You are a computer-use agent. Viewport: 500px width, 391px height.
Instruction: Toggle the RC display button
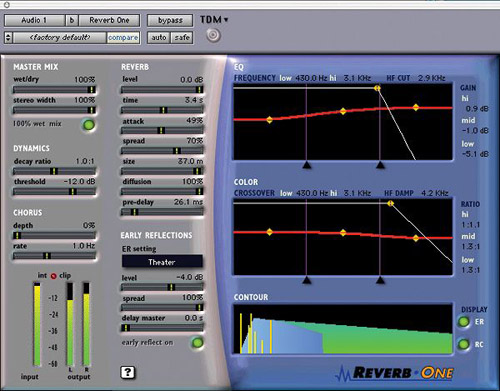[x=463, y=344]
